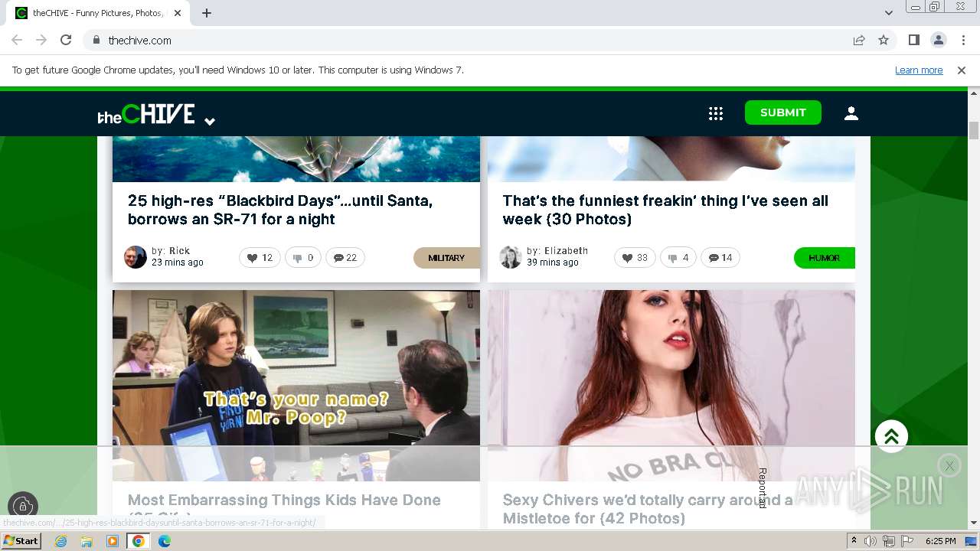Image resolution: width=980 pixels, height=551 pixels.
Task: Open the privacy lock icon at bottom left
Action: [23, 506]
